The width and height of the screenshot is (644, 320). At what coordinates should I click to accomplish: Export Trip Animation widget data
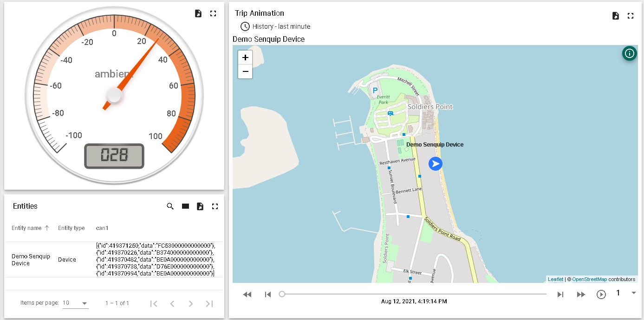coord(616,16)
